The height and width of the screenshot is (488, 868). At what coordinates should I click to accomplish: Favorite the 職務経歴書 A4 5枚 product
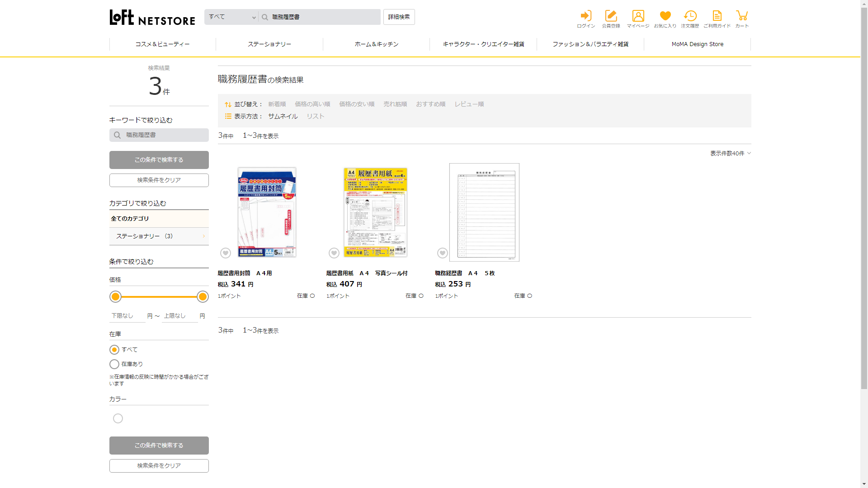(443, 253)
